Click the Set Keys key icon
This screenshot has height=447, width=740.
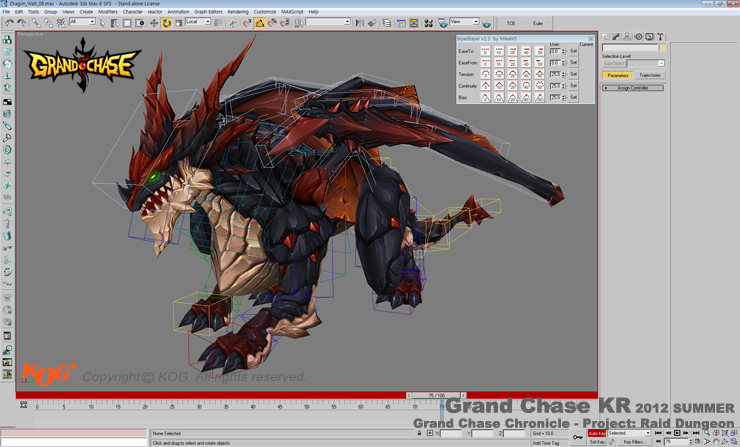coord(578,437)
